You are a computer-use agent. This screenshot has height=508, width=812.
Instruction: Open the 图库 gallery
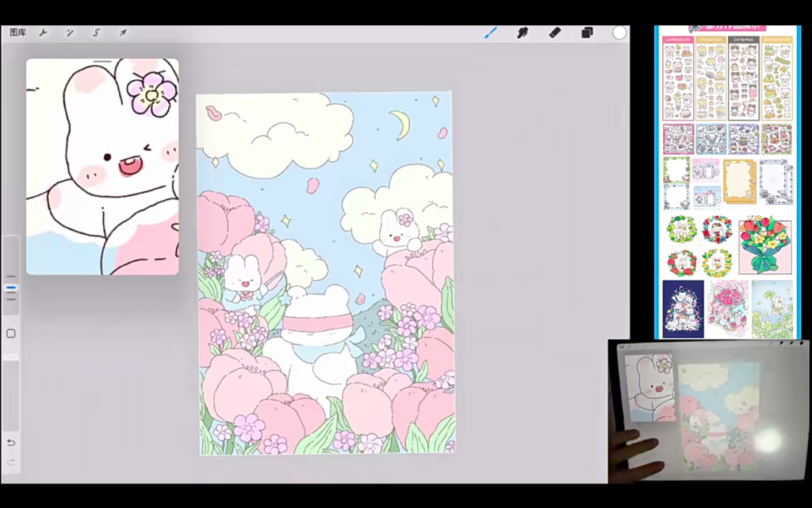click(17, 33)
